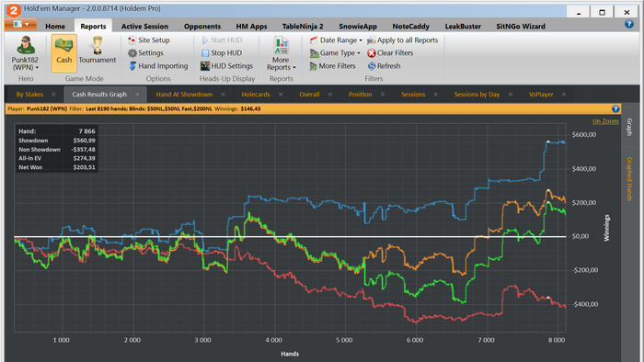Viewport: 644px width, 362px height.
Task: Switch to the By Stakes report tab
Action: [x=29, y=95]
